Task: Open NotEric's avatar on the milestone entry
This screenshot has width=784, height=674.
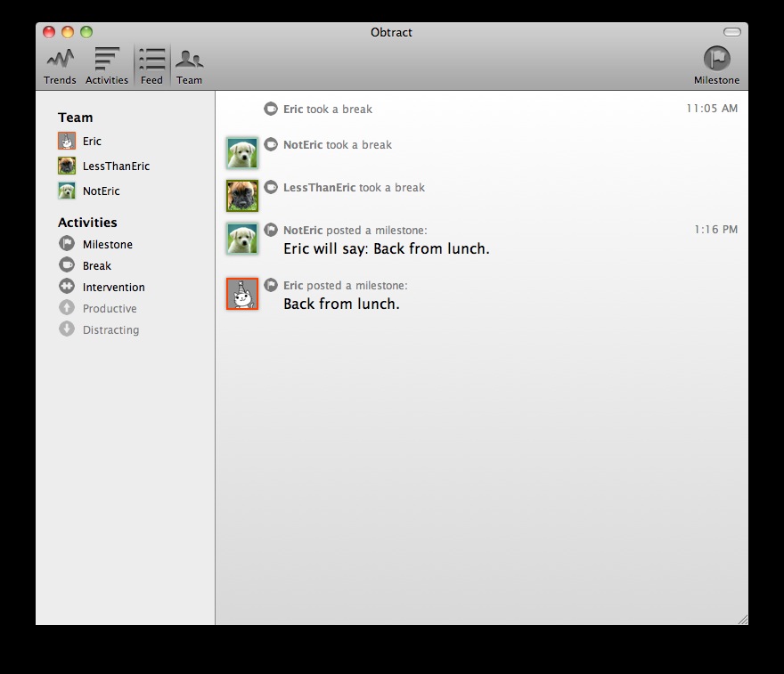Action: 242,239
